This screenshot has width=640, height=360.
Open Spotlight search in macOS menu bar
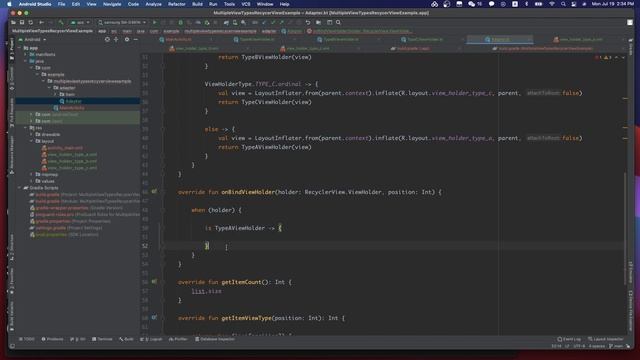click(563, 4)
